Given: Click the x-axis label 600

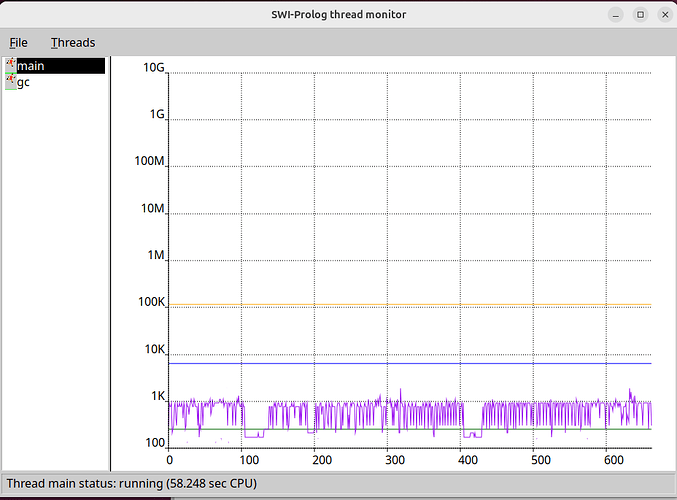Looking at the screenshot, I should [614, 460].
